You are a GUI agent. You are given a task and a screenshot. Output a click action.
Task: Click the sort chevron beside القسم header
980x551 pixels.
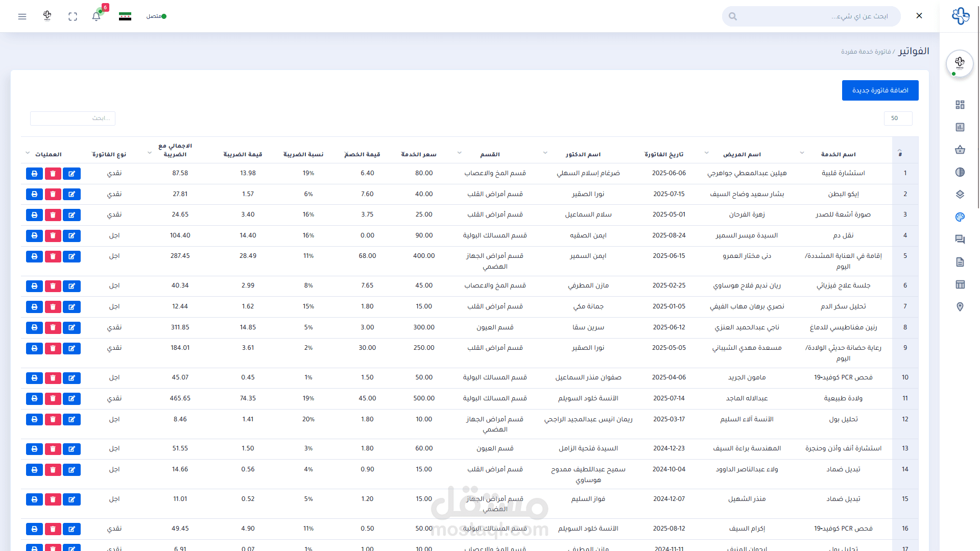pyautogui.click(x=459, y=153)
